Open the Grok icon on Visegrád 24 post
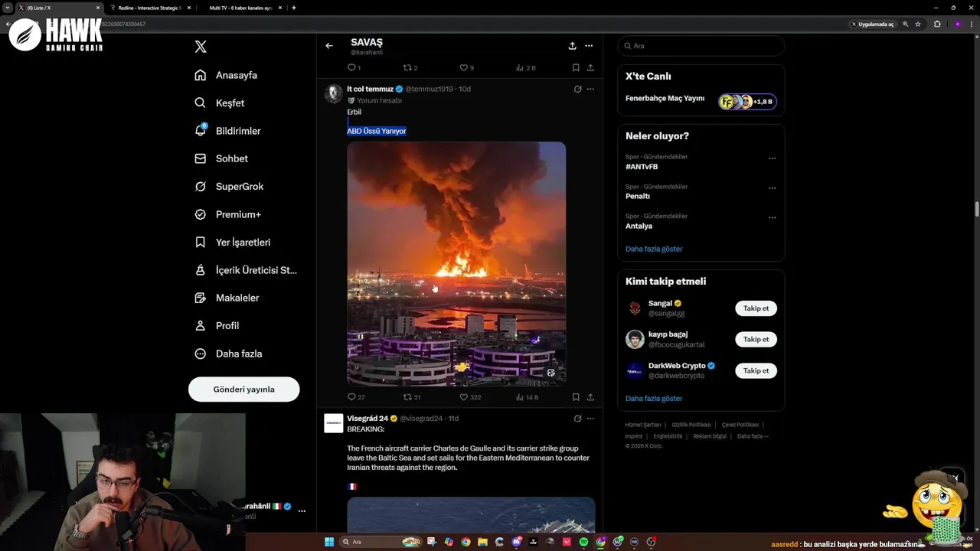The height and width of the screenshot is (551, 980). (x=577, y=419)
